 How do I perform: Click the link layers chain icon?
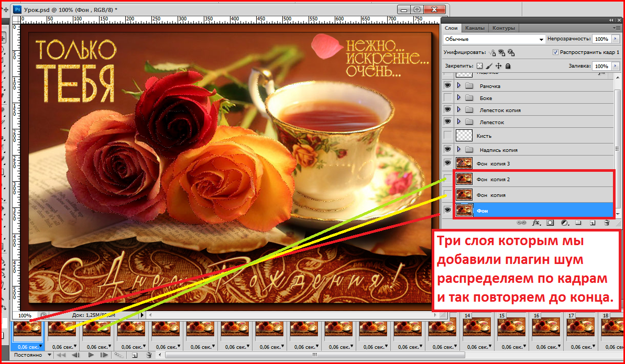click(x=521, y=223)
